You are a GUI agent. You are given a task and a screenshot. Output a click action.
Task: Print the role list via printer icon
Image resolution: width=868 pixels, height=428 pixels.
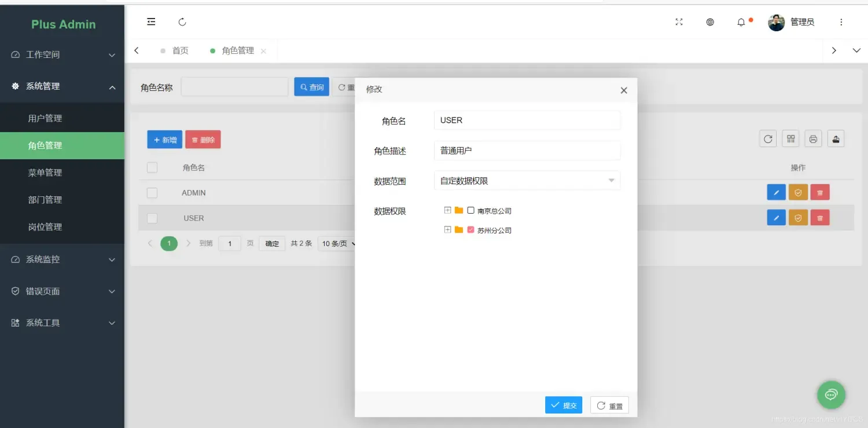point(812,138)
